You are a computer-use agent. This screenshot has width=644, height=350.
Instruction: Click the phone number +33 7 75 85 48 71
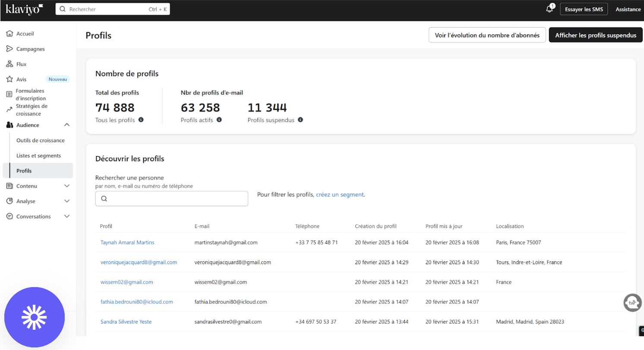[316, 242]
